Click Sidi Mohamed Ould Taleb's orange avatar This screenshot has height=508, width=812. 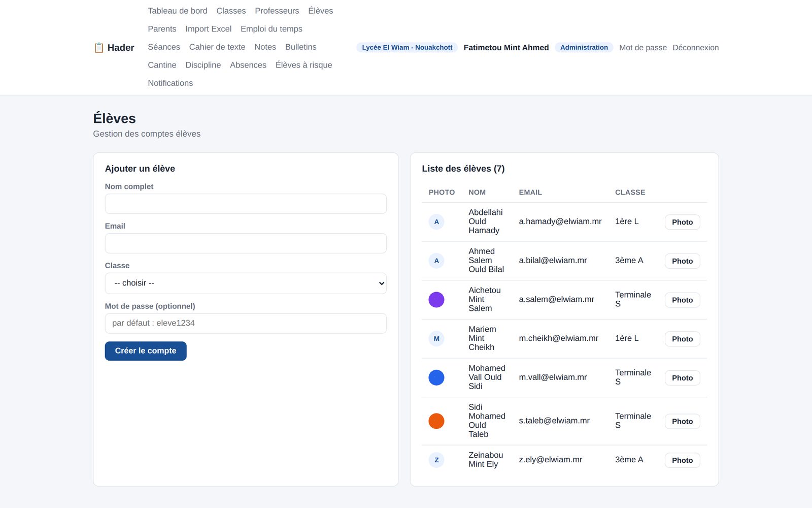[x=436, y=421]
